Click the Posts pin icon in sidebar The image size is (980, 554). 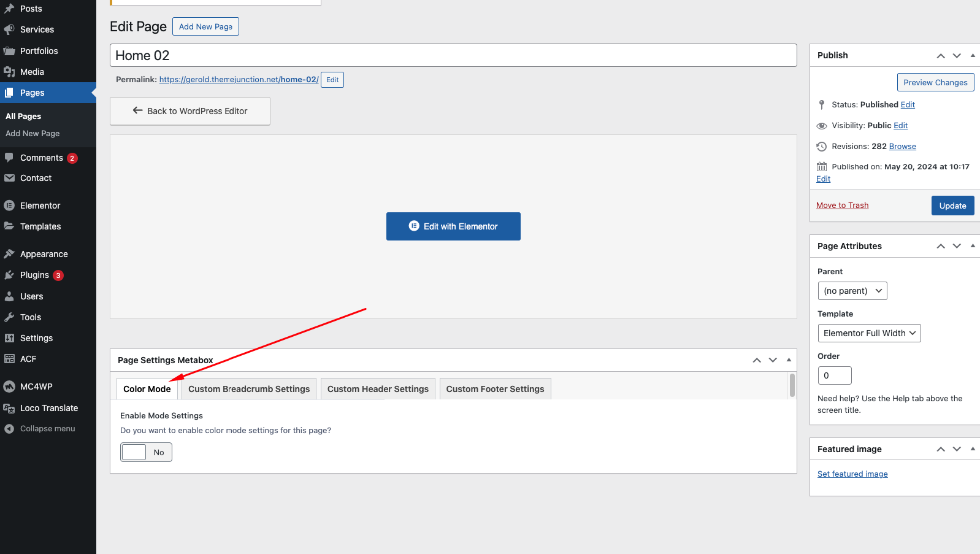pos(9,9)
